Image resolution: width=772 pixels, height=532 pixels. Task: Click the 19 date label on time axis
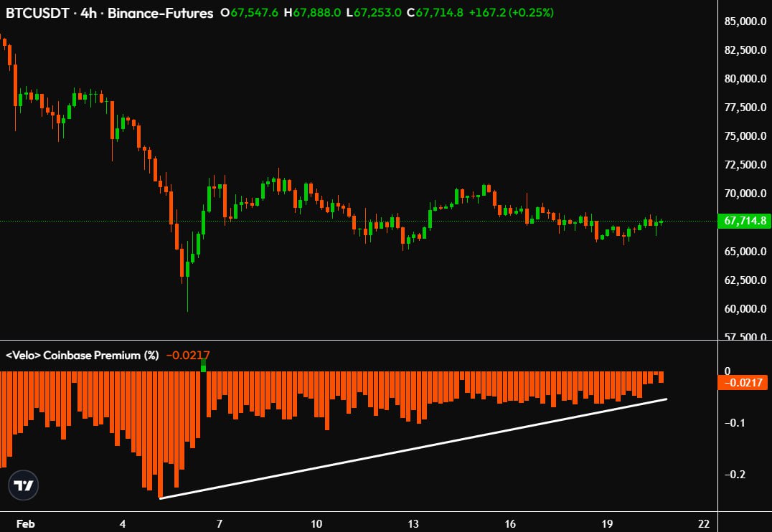click(607, 523)
